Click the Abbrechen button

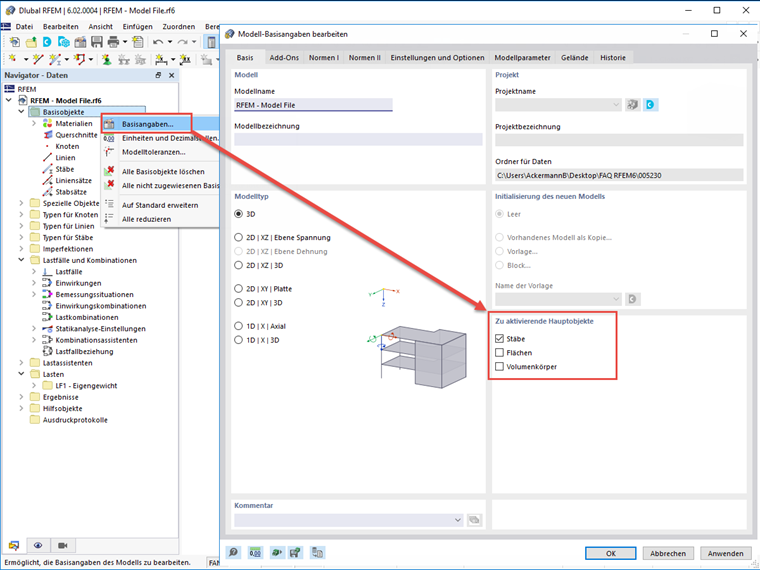668,553
